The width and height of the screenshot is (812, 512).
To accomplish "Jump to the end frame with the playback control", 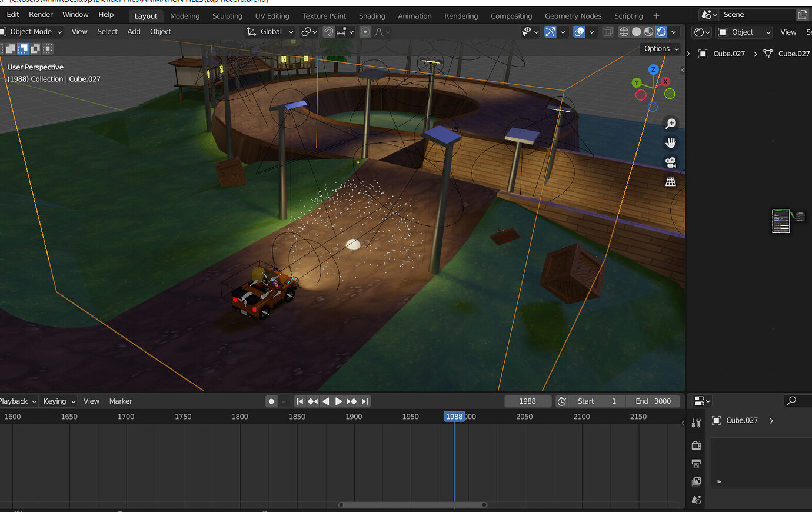I will coord(365,401).
